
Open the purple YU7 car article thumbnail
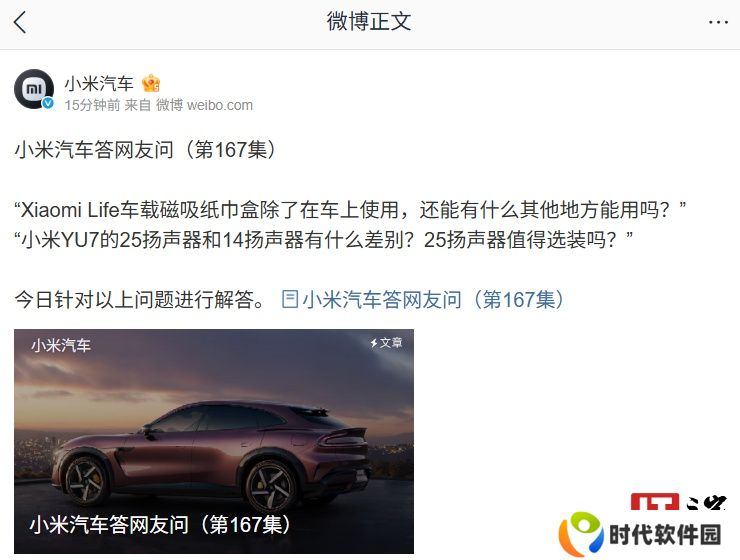click(214, 441)
